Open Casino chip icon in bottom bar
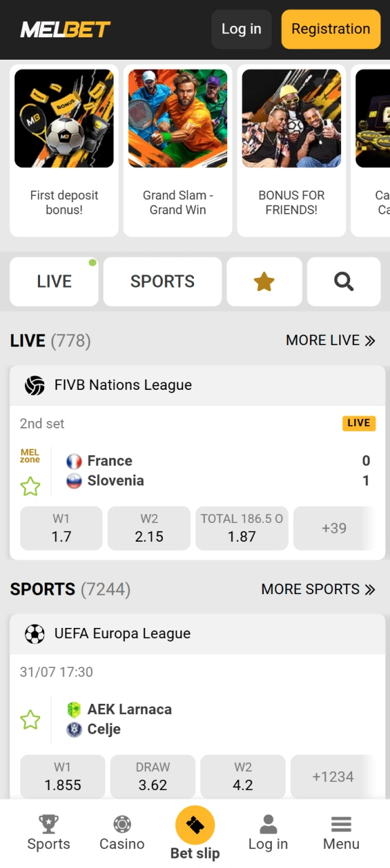Viewport: 390px width, 868px height. click(x=122, y=824)
